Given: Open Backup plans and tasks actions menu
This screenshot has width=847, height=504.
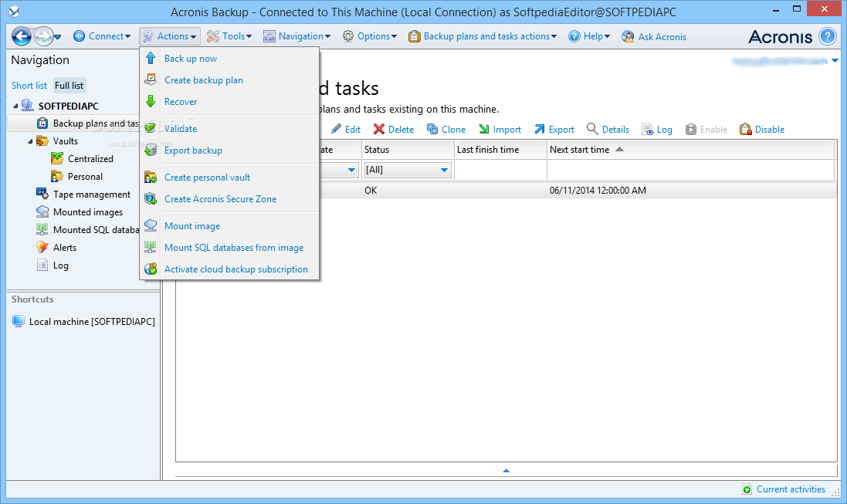Looking at the screenshot, I should pos(483,36).
